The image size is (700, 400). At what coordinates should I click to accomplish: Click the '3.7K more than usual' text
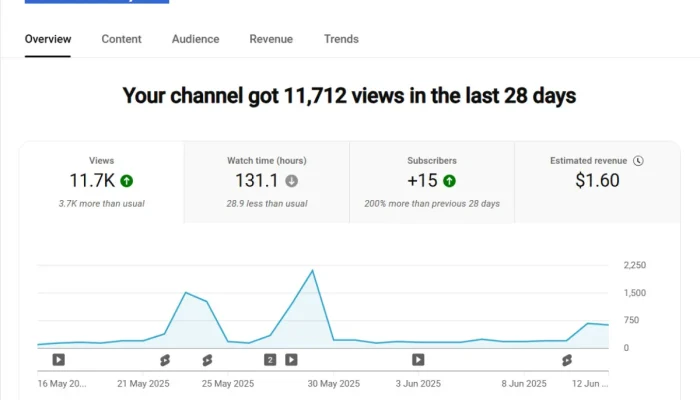pyautogui.click(x=101, y=204)
